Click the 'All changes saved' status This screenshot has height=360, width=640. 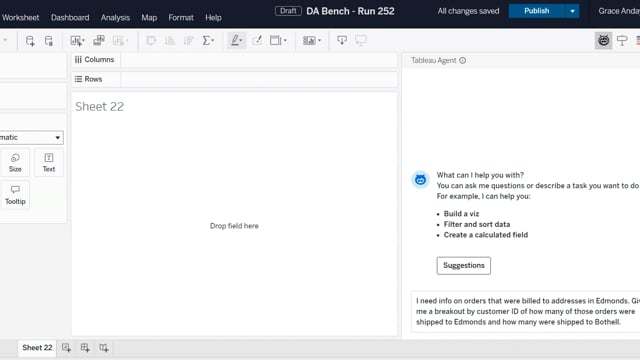pos(468,11)
